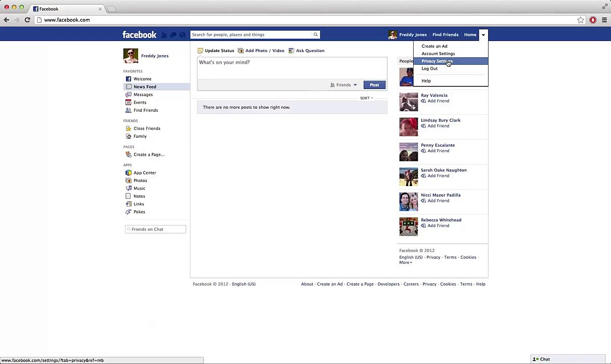
Task: Select Add Photo / Video tab
Action: coord(261,51)
